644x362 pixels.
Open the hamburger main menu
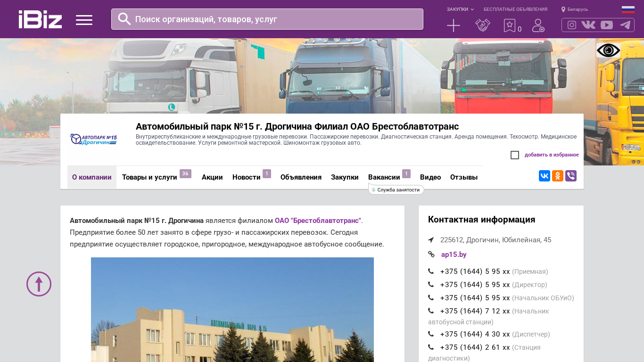[84, 20]
